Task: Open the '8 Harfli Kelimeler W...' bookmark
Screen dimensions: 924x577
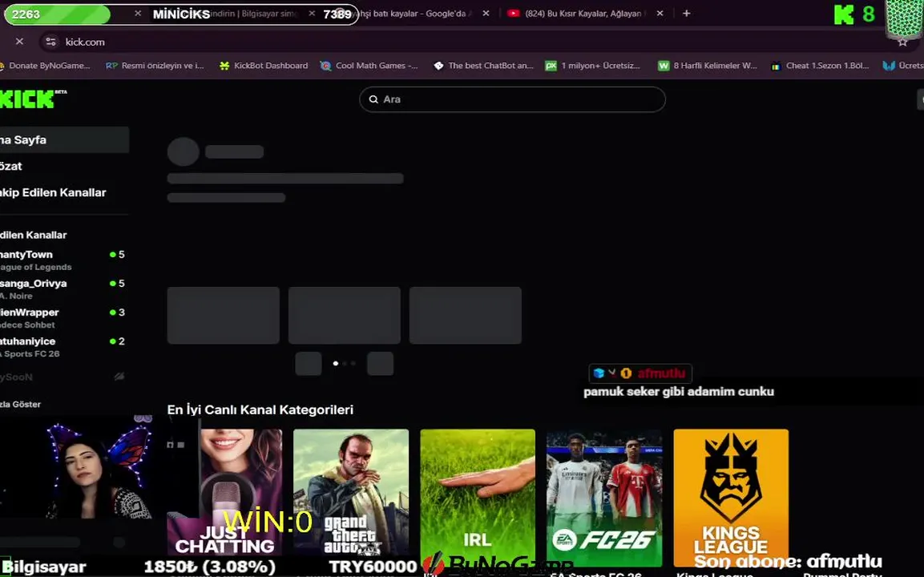Action: [708, 66]
